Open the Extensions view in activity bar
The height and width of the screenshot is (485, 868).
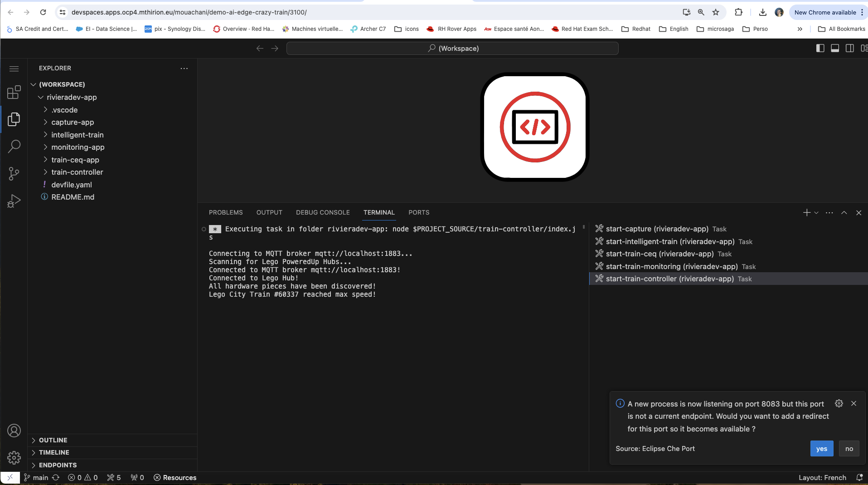tap(14, 93)
